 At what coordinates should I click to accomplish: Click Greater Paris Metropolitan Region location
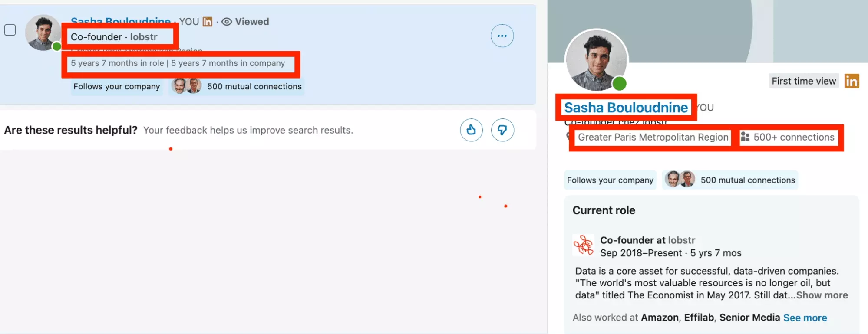(653, 137)
